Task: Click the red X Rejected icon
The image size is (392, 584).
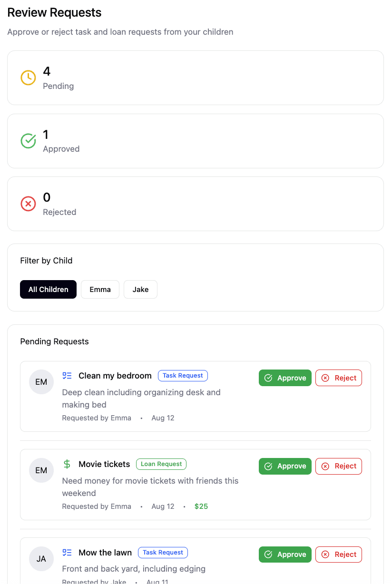Action: coord(28,204)
